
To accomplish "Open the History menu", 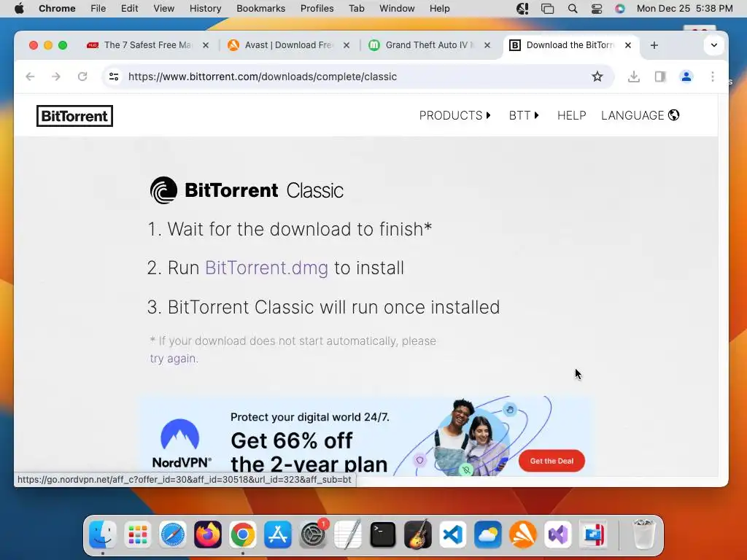I will coord(205,9).
